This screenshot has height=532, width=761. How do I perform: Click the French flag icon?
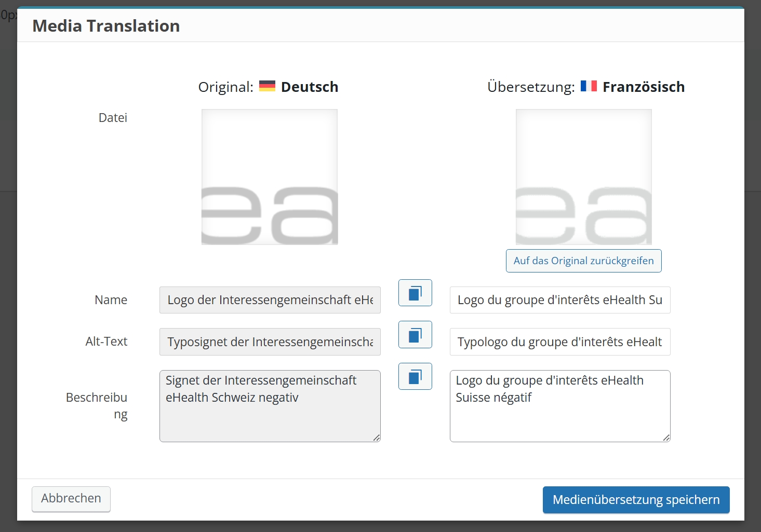click(589, 86)
